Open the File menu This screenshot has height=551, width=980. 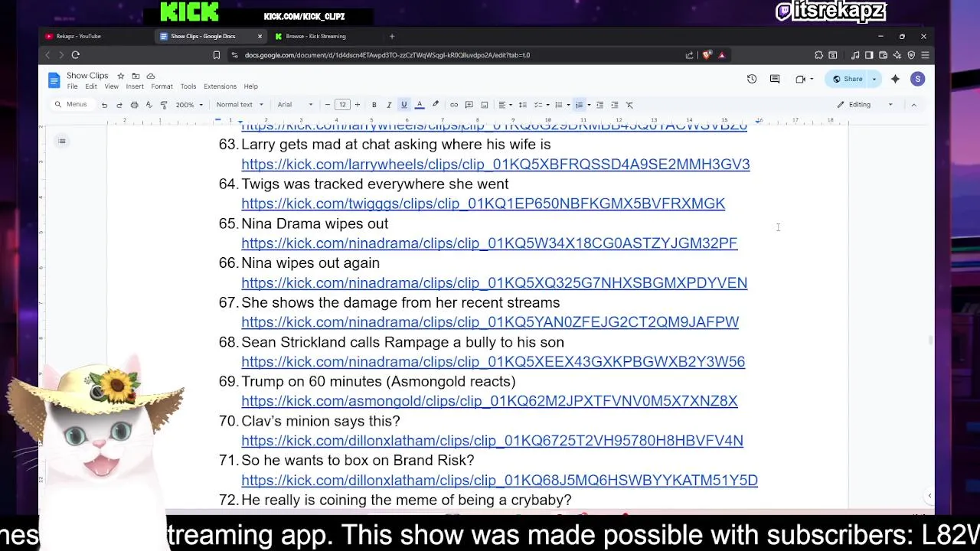(x=72, y=86)
